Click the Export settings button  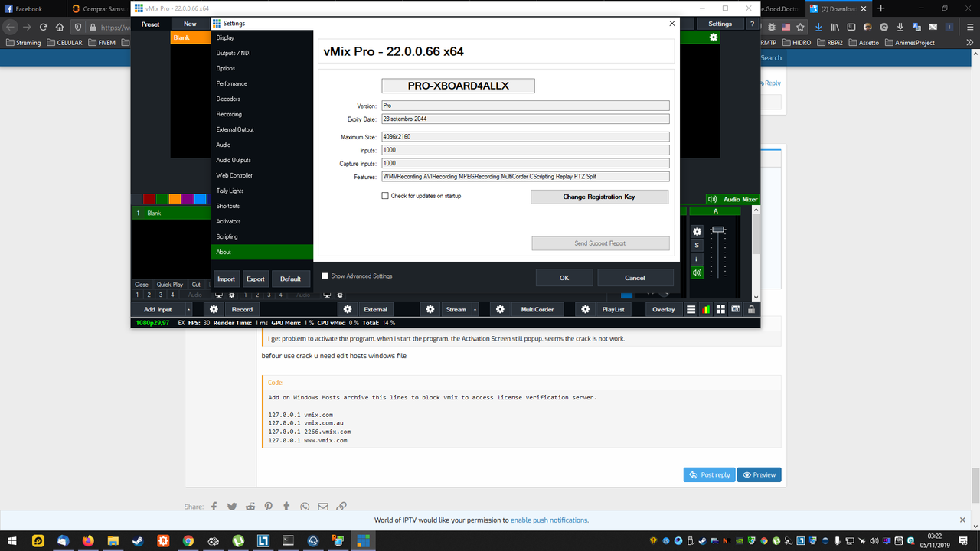256,279
